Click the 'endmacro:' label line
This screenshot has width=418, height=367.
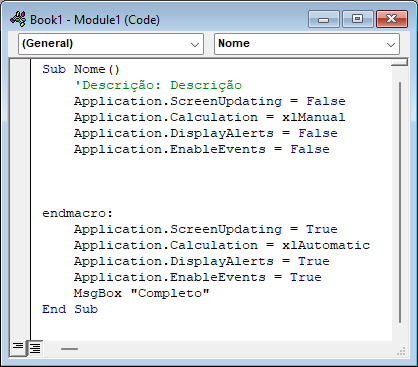(x=77, y=213)
